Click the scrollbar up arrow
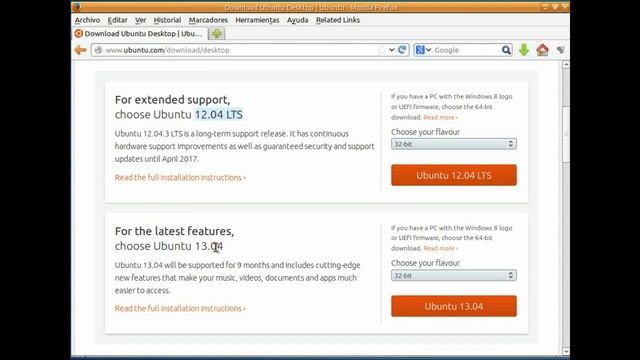 566,64
